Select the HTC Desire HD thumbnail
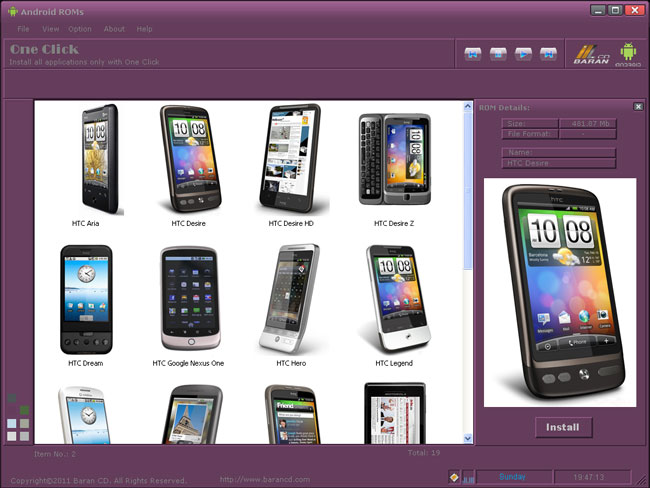 (291, 158)
